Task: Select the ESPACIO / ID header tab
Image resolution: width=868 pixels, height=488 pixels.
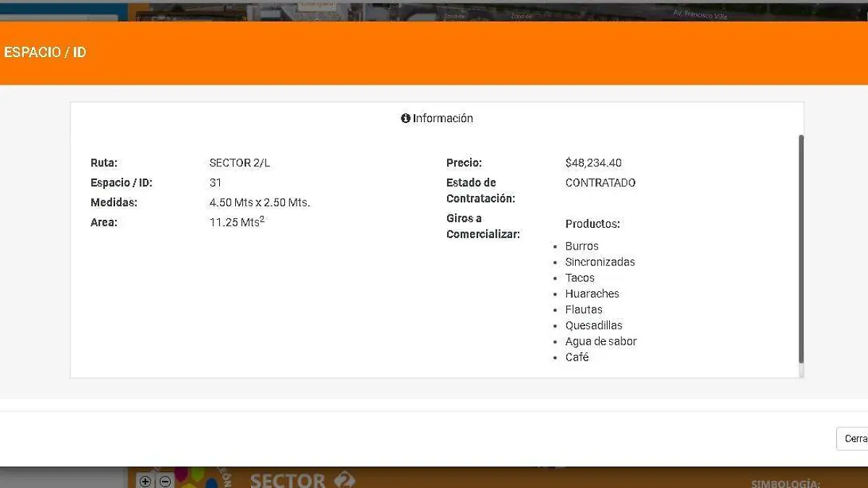Action: click(x=45, y=52)
